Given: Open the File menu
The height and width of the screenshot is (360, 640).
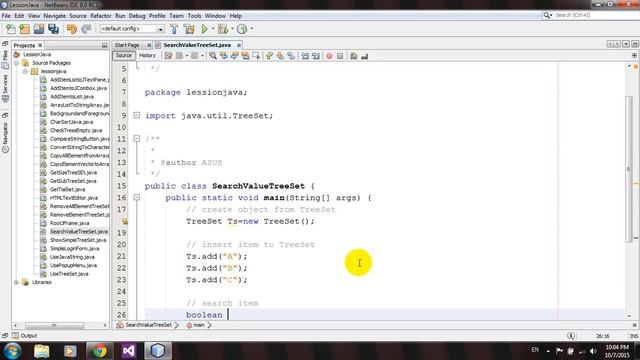Looking at the screenshot, I should 6,16.
